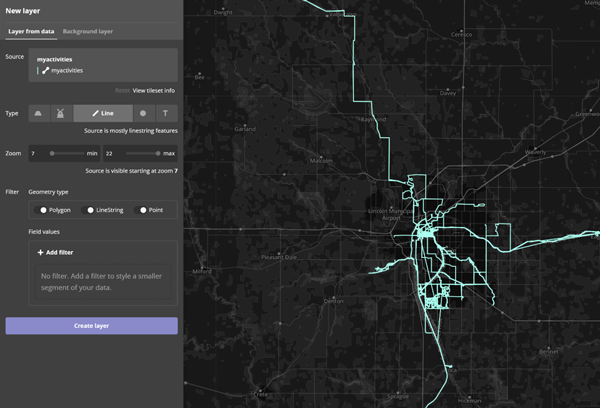Image resolution: width=600 pixels, height=408 pixels.
Task: Switch to Layer from data tab
Action: pos(31,31)
